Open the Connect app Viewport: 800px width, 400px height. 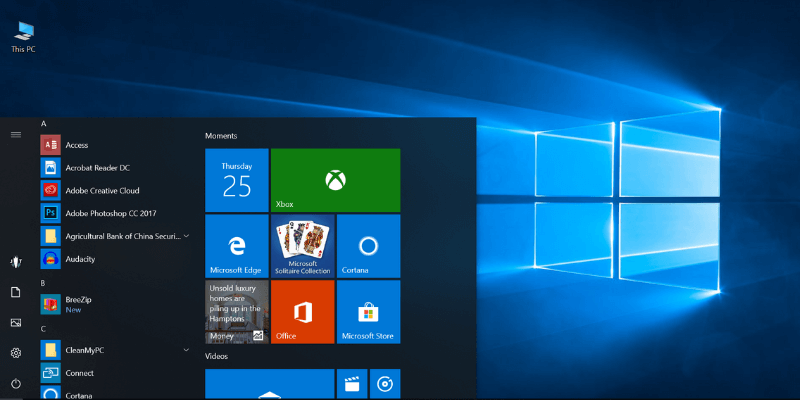(79, 373)
